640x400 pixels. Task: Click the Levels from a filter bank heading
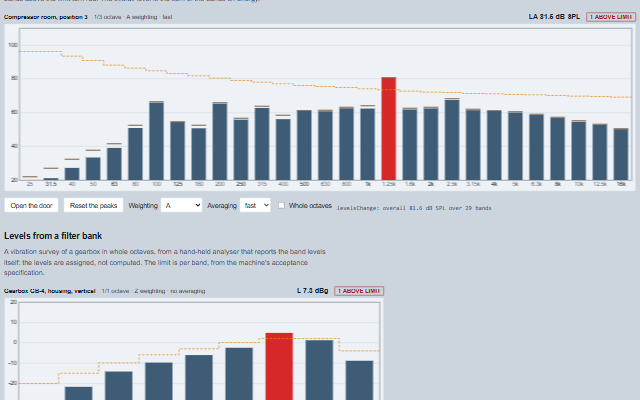click(x=53, y=236)
